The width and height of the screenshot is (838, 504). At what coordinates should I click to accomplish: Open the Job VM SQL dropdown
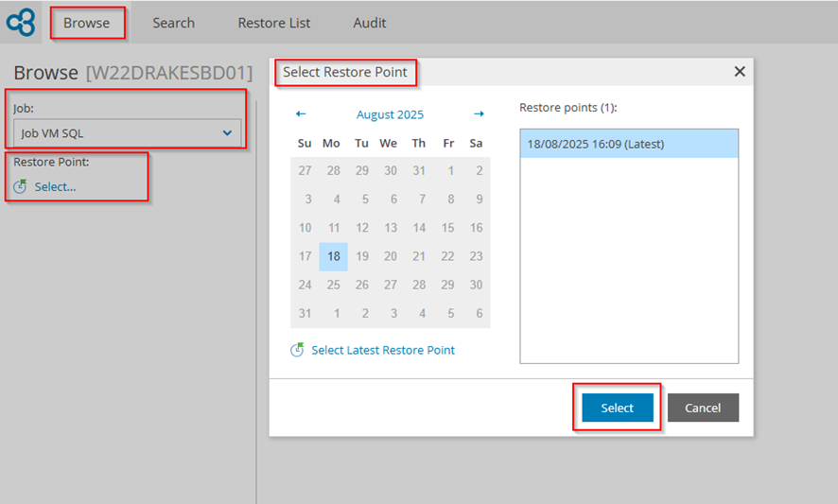[127, 133]
